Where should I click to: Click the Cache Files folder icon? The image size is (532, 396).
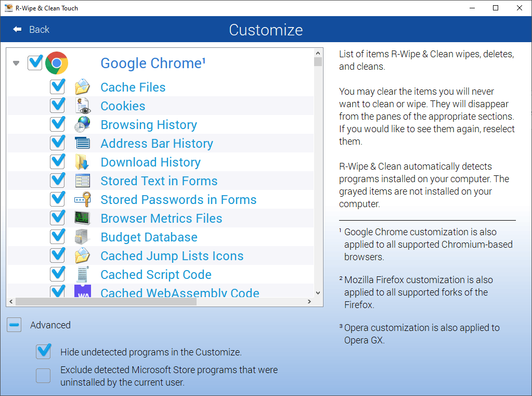coord(83,86)
